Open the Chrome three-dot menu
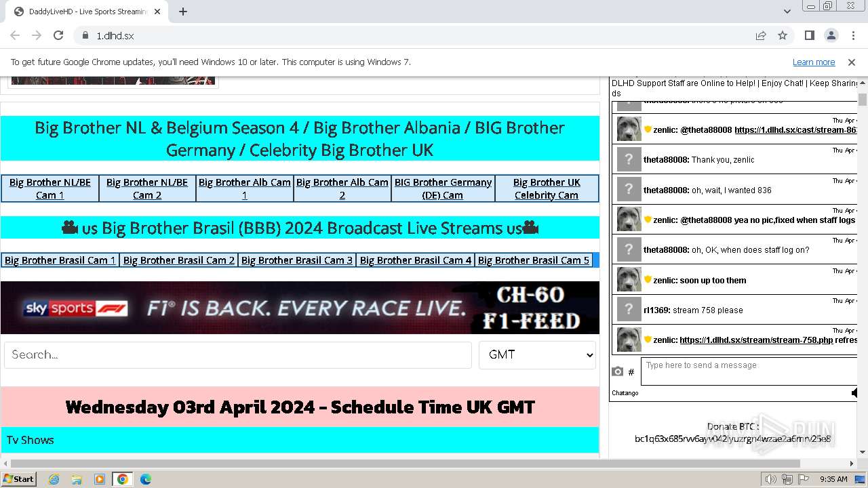 [x=852, y=35]
